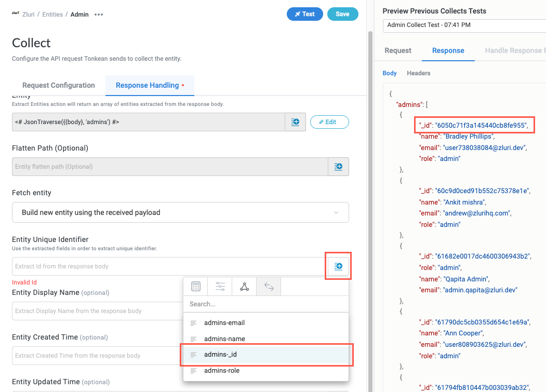Viewport: 546px width, 392px height.
Task: Click insert-field icon for Flatten Path
Action: coord(338,167)
